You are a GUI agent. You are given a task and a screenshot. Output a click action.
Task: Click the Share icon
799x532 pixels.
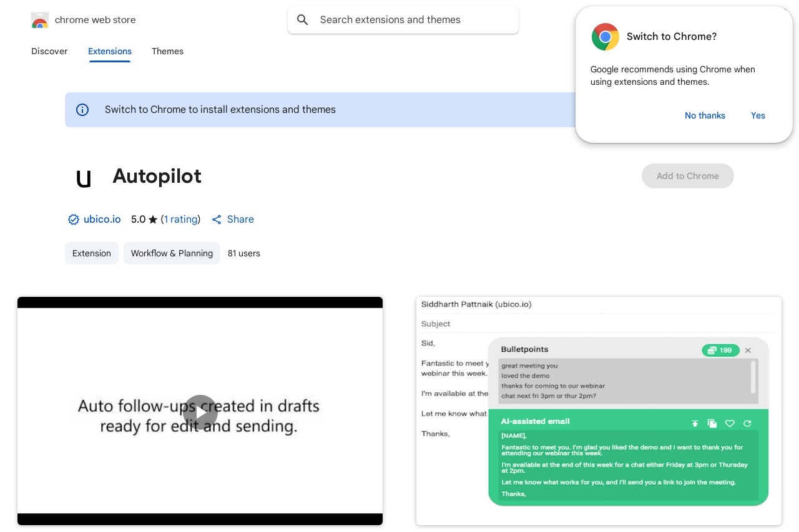point(217,220)
